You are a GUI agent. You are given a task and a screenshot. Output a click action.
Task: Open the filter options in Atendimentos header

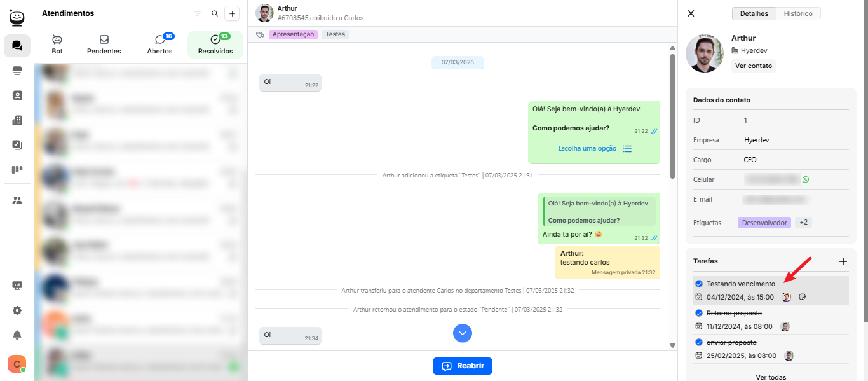click(x=198, y=13)
